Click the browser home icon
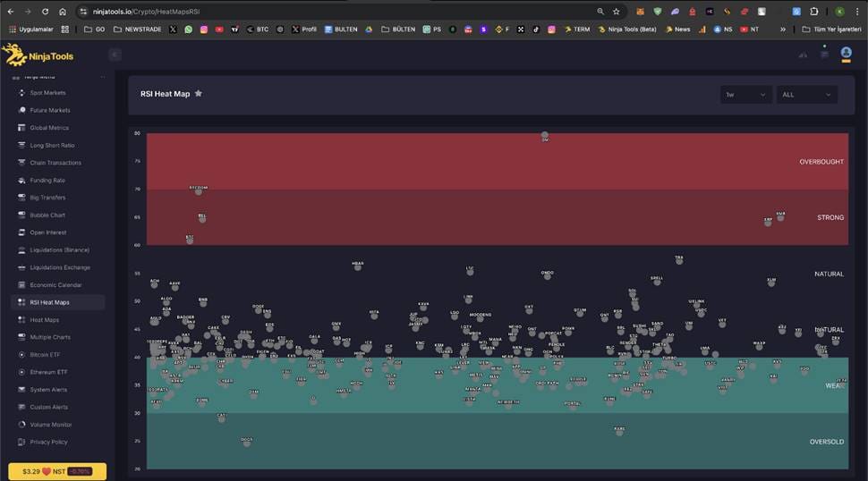 coord(63,11)
